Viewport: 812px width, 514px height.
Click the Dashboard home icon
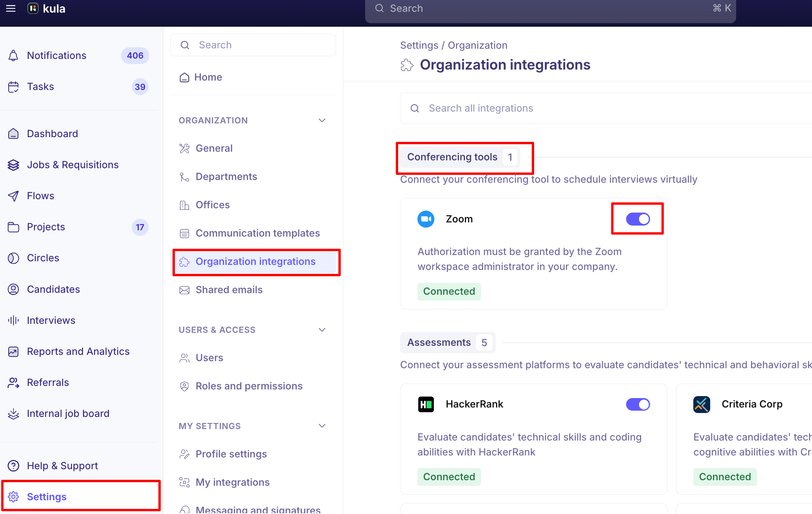tap(13, 134)
